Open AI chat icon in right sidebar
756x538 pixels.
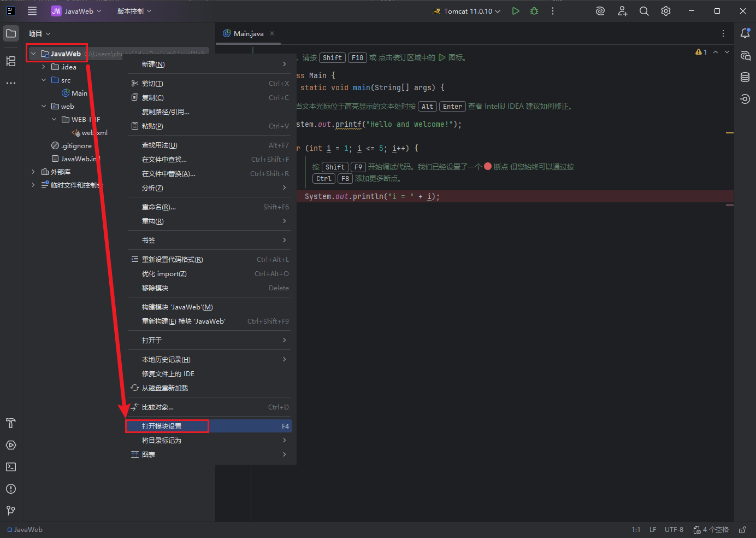click(x=745, y=55)
